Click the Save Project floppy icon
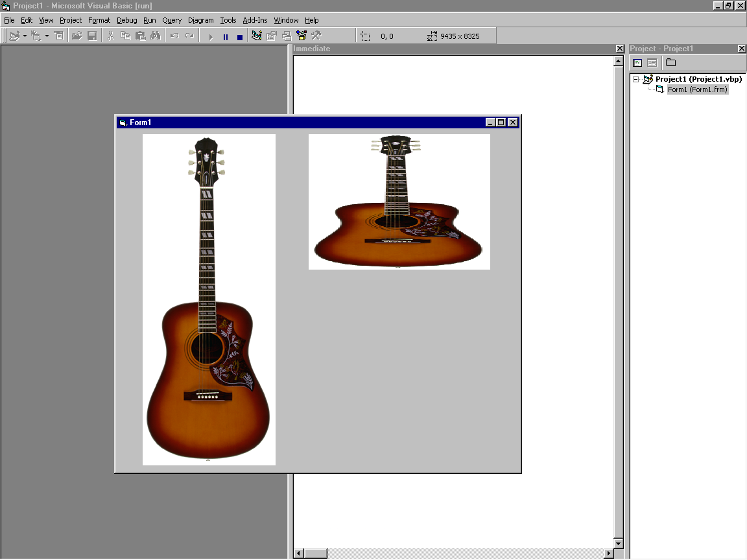747x560 pixels. point(93,36)
